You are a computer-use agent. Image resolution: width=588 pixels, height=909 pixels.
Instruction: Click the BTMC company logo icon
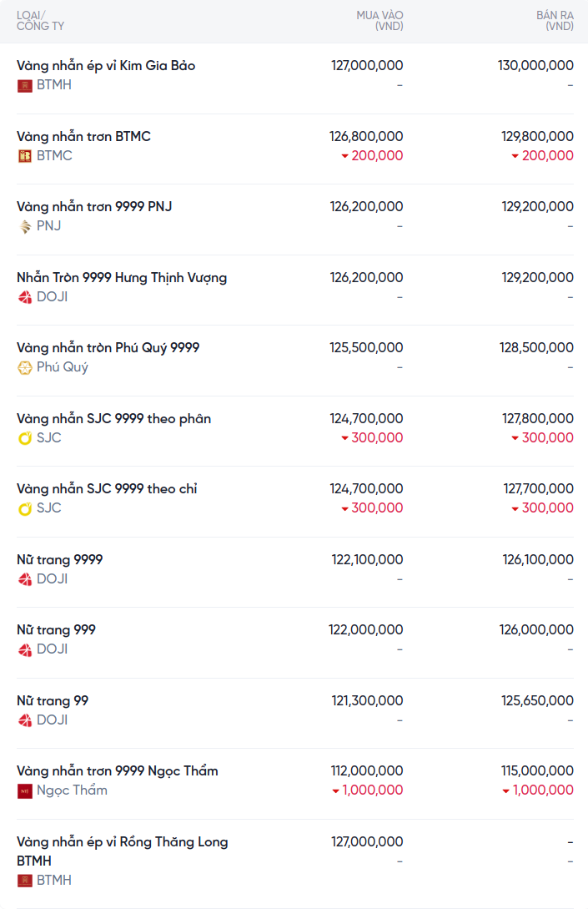[25, 156]
